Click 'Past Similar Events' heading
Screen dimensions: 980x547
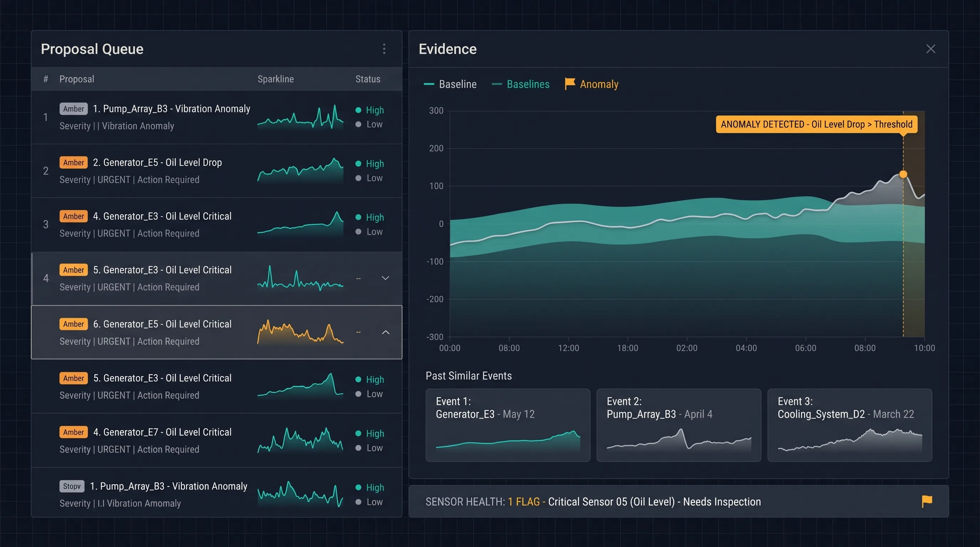point(469,376)
